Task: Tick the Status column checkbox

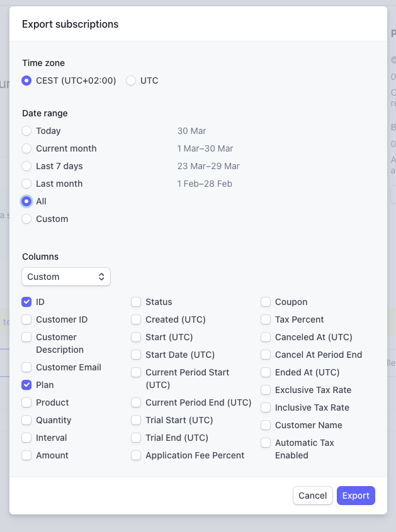Action: [x=136, y=302]
